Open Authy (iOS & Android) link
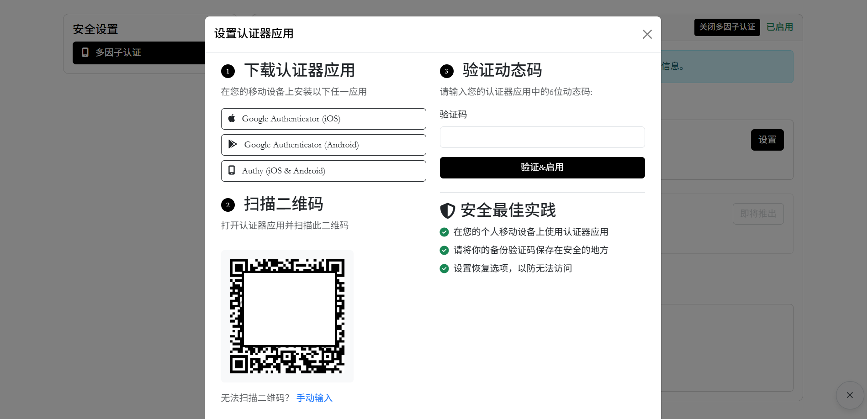 pyautogui.click(x=323, y=171)
